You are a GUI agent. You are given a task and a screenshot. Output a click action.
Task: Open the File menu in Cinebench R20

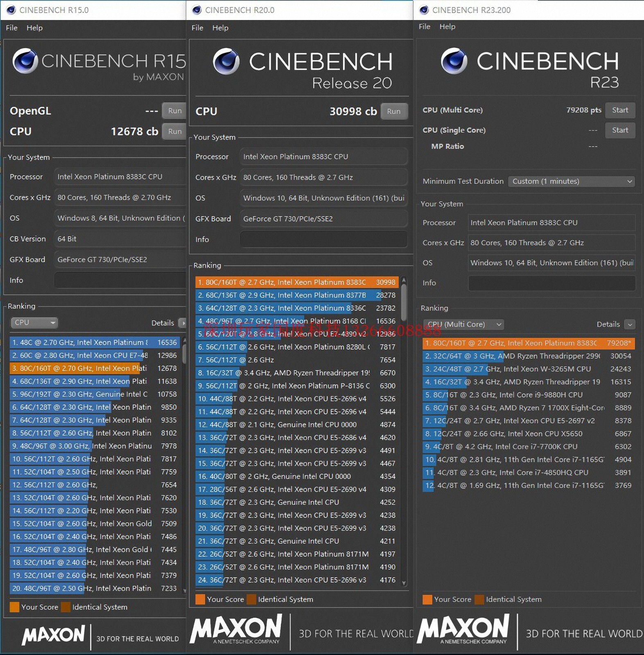(197, 28)
